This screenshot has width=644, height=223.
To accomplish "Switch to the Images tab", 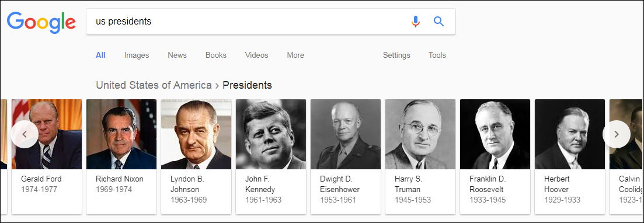I will [137, 55].
